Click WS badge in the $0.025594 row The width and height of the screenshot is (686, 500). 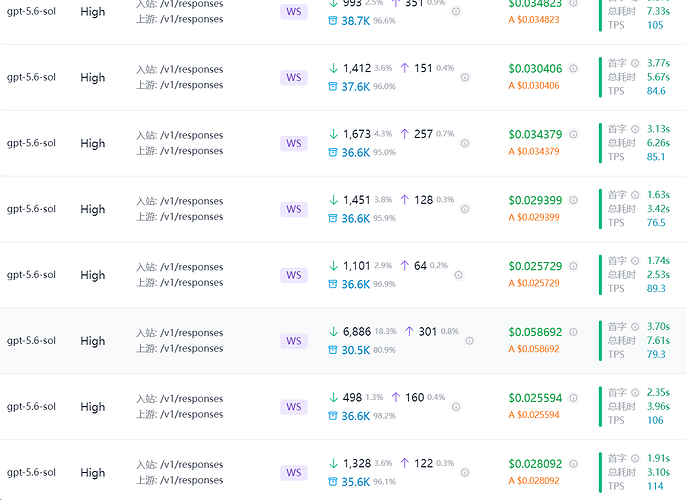pos(294,407)
